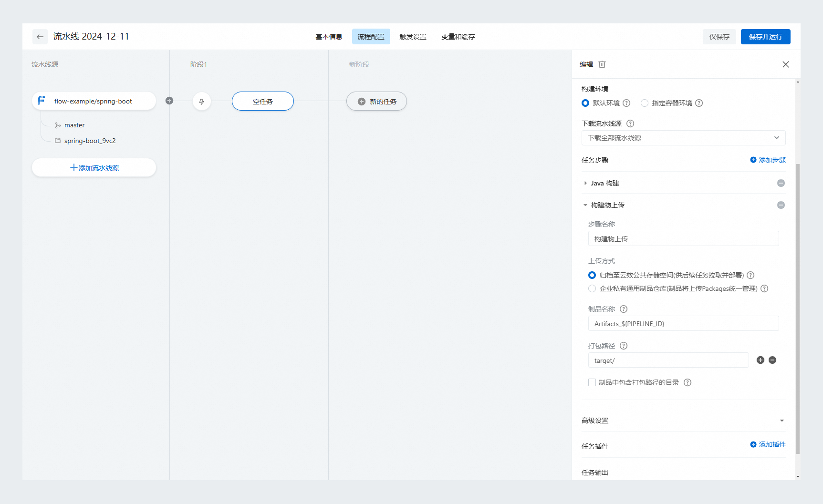Click the flow-example repository source icon
Screen dimensions: 823x504
point(42,101)
